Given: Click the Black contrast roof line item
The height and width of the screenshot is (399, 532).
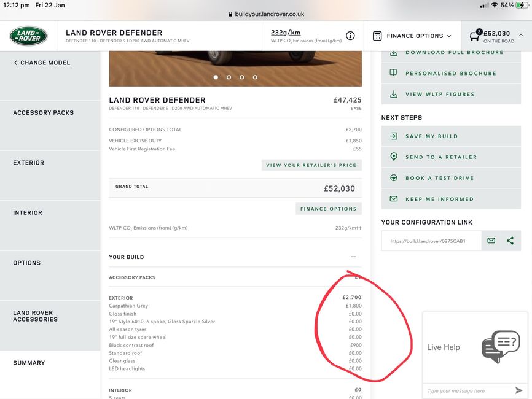Looking at the screenshot, I should 235,345.
